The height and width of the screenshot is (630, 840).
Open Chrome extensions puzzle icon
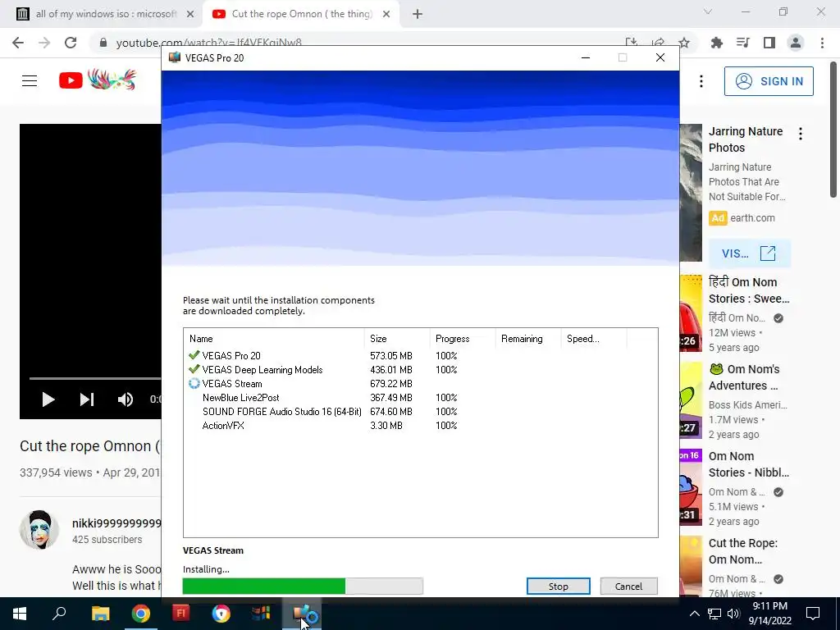pyautogui.click(x=717, y=43)
